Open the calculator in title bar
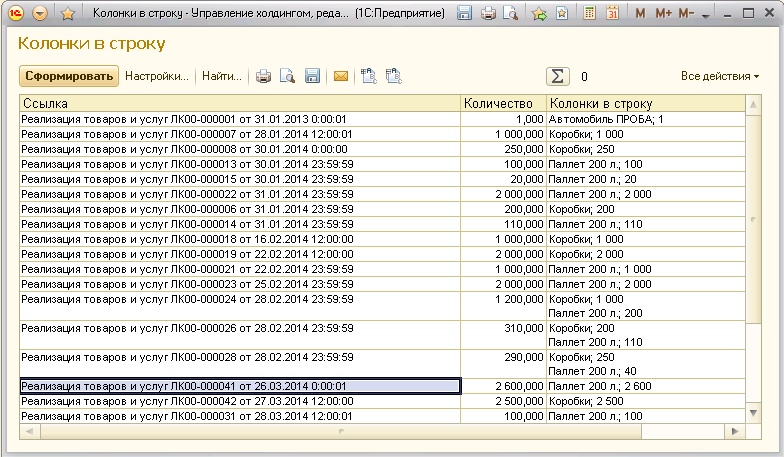 [591, 14]
